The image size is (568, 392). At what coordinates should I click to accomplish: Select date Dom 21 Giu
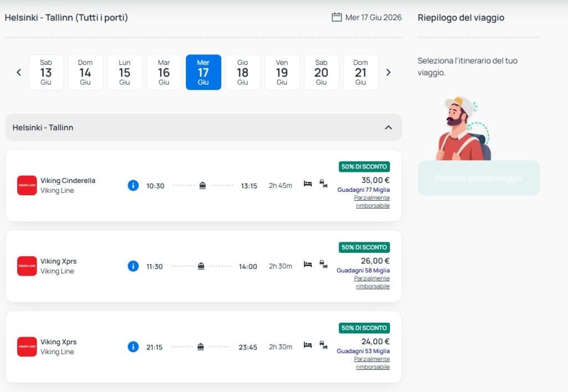click(x=361, y=73)
